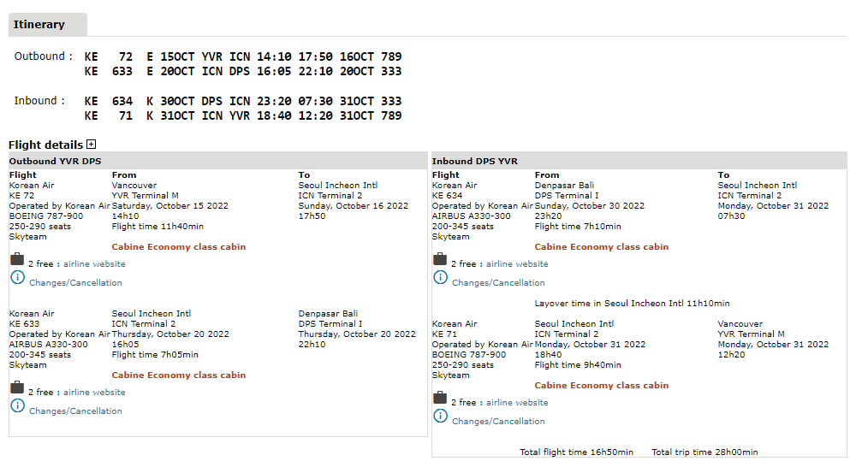
Task: Click the info icon under flight KE 72
Action: click(x=17, y=278)
